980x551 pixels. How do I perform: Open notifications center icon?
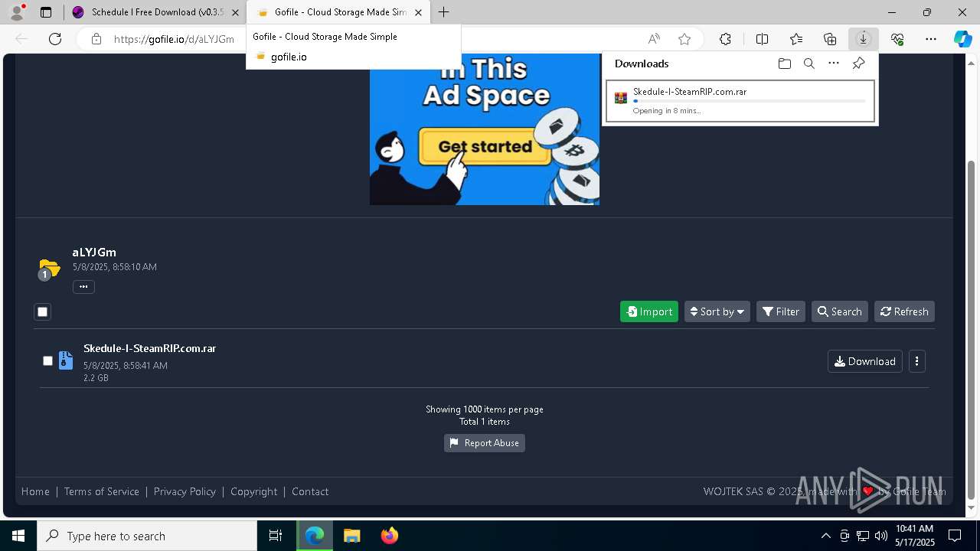coord(955,536)
